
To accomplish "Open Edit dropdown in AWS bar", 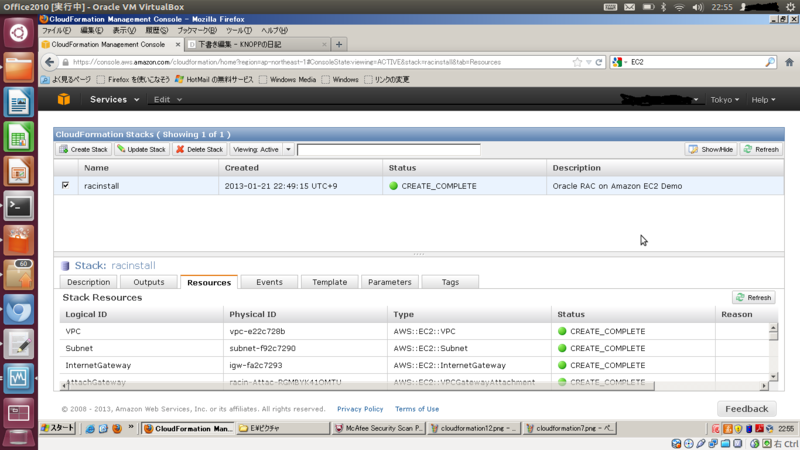I will pos(168,99).
